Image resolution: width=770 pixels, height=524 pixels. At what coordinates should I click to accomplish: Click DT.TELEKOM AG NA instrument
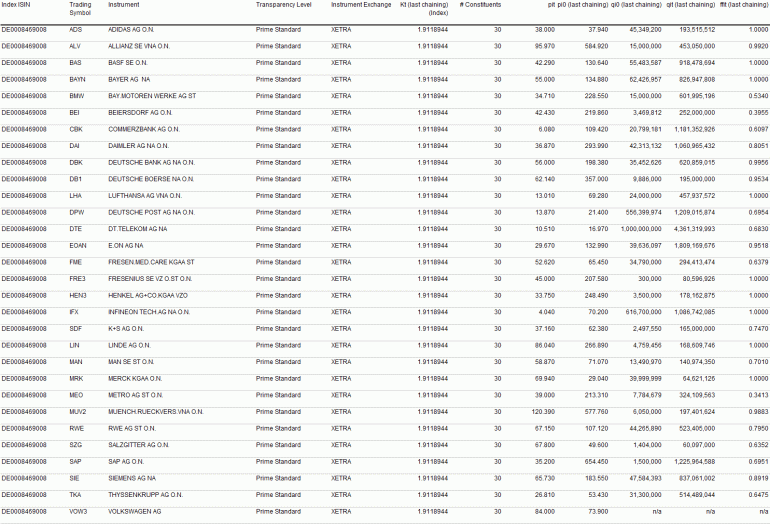(138, 229)
